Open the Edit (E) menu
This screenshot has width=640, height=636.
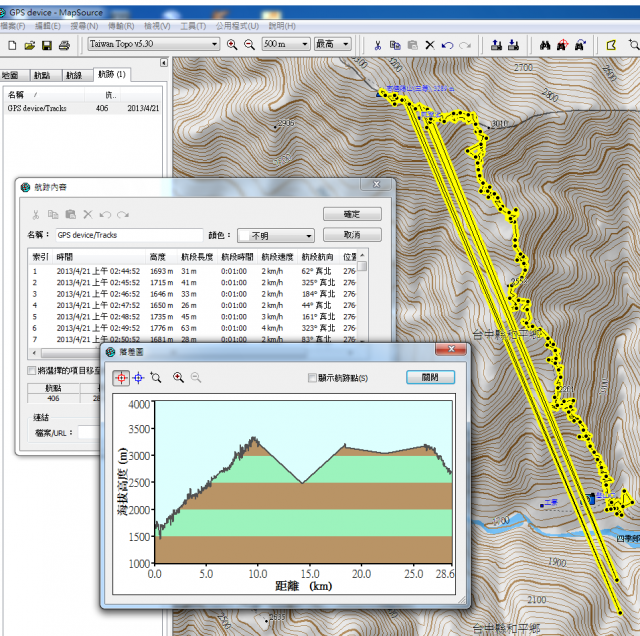[48, 26]
